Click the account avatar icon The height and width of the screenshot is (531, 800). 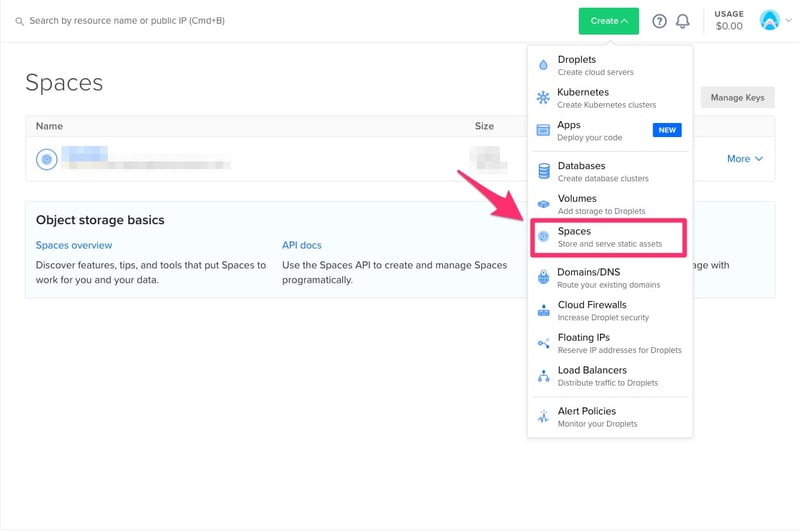[769, 20]
